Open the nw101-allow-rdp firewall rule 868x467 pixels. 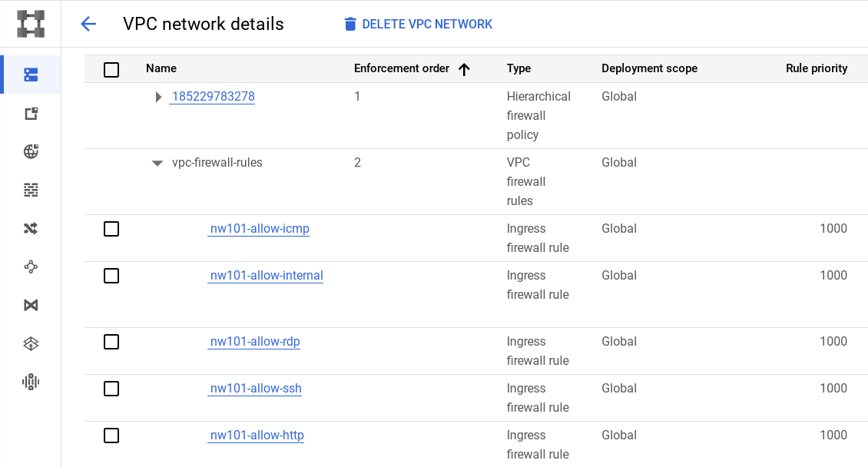[254, 342]
